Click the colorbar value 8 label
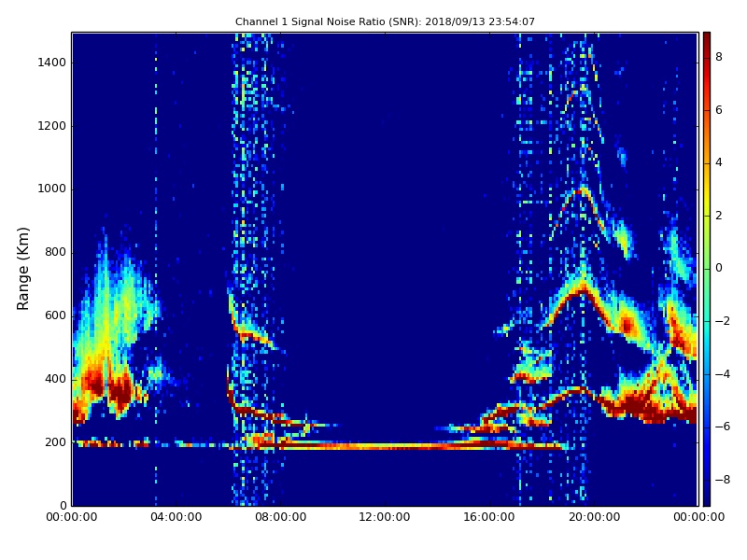 pyautogui.click(x=719, y=57)
